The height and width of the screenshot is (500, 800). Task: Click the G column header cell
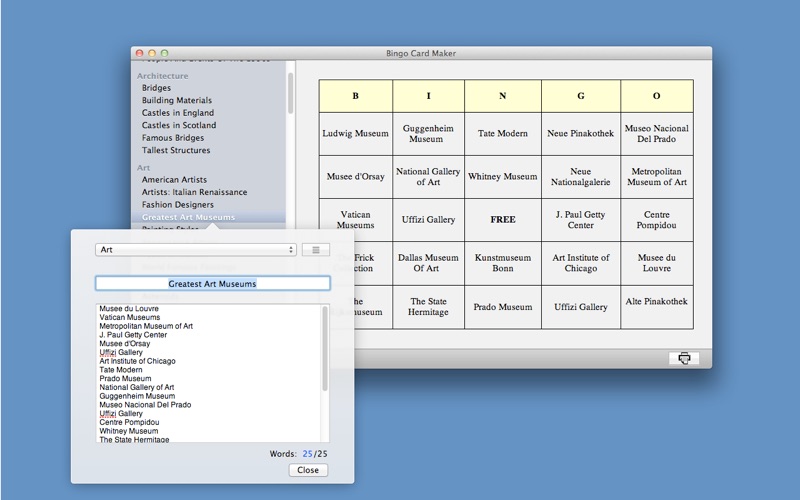(x=581, y=96)
